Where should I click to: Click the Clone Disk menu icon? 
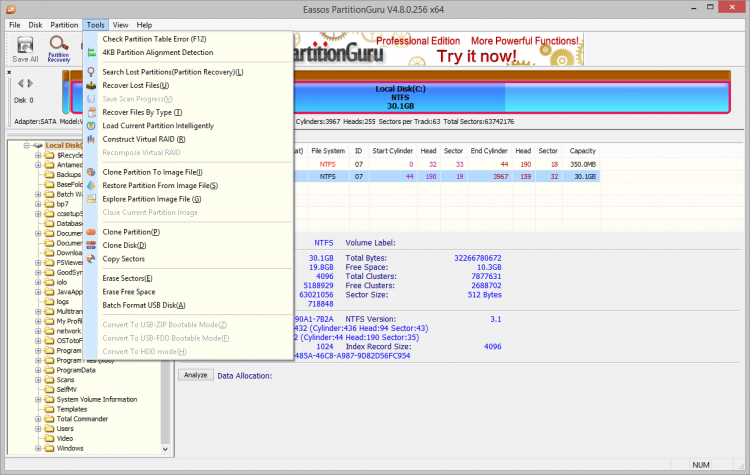91,245
